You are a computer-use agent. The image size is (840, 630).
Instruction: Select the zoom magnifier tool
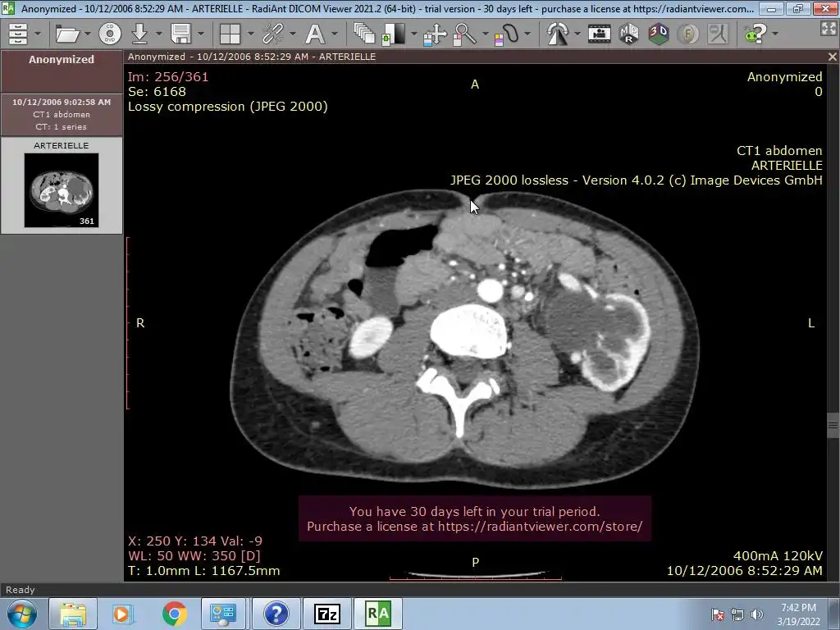coord(464,34)
